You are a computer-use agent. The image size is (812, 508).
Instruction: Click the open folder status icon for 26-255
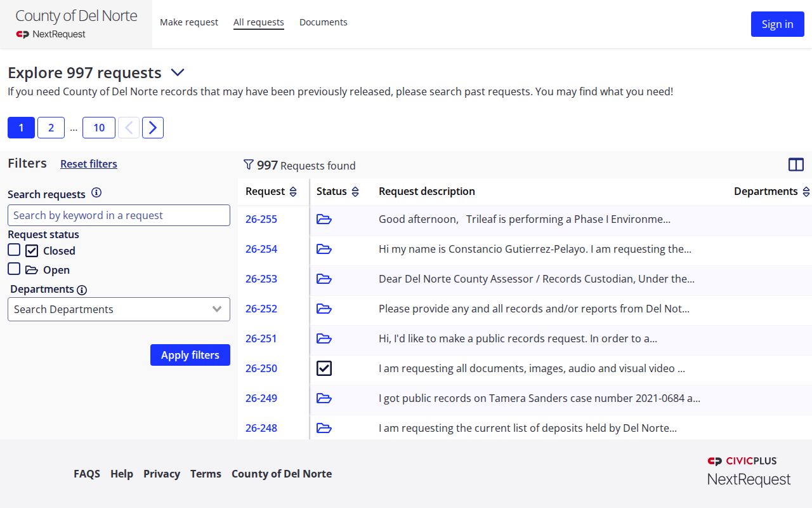324,219
